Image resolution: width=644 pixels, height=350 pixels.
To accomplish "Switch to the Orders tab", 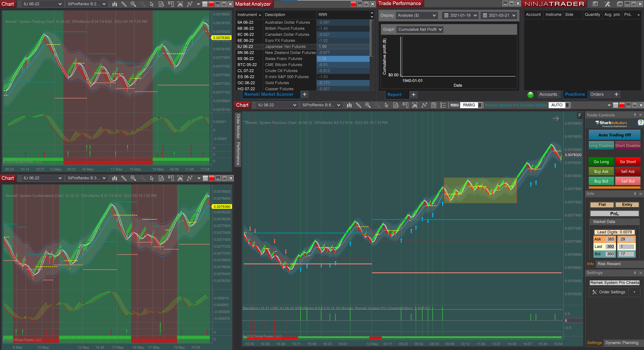I will pyautogui.click(x=597, y=95).
